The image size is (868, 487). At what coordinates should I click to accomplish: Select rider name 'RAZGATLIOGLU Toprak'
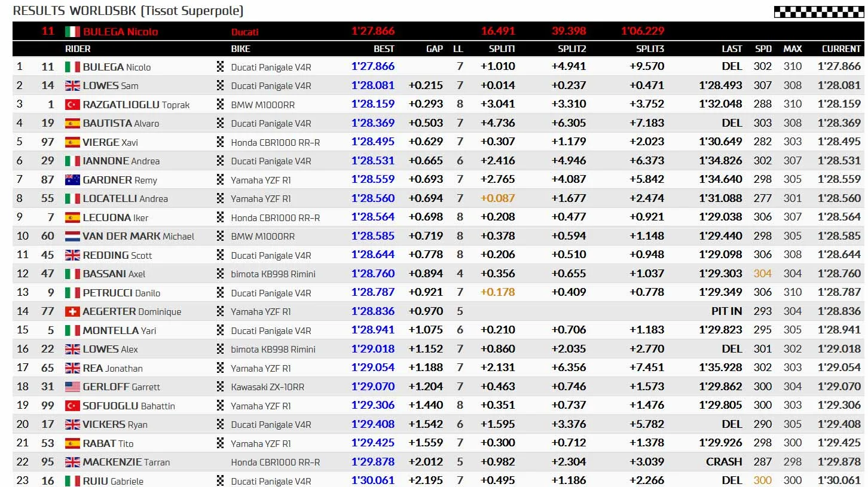[x=136, y=105]
